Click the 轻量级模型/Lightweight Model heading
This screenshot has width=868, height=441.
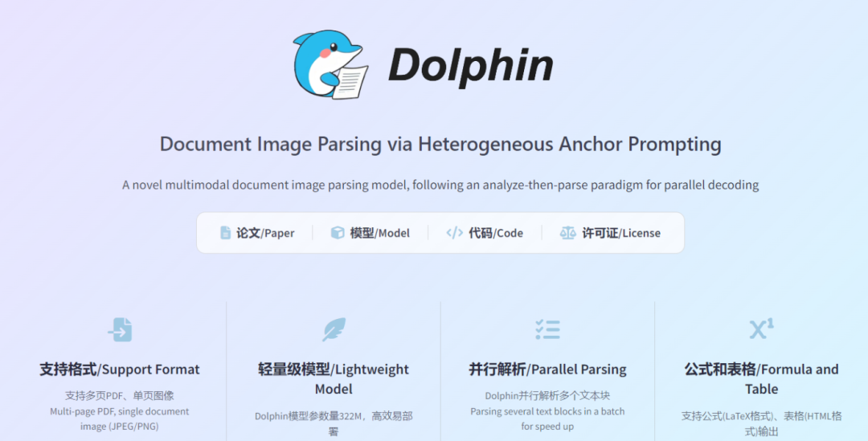[334, 379]
